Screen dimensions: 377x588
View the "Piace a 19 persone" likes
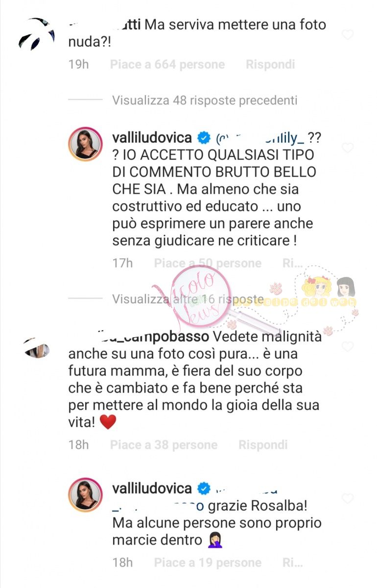click(208, 563)
